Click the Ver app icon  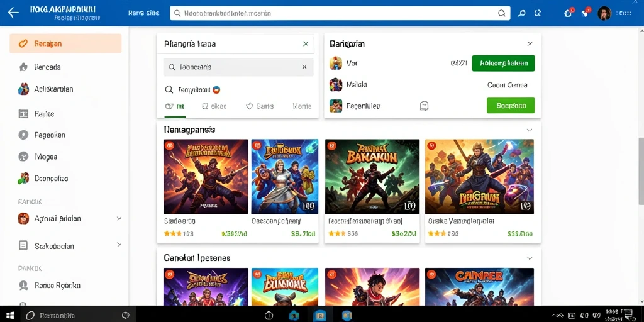pos(336,64)
